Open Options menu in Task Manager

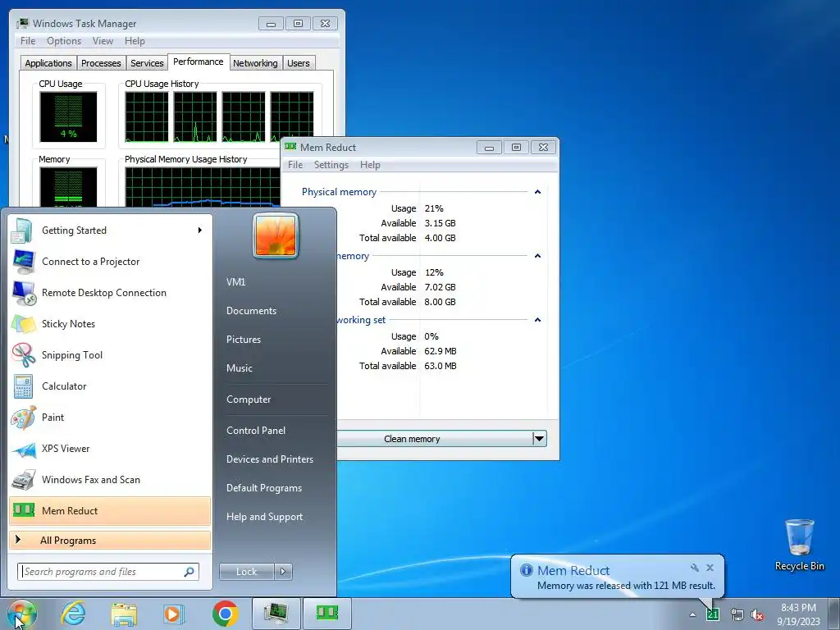point(64,41)
